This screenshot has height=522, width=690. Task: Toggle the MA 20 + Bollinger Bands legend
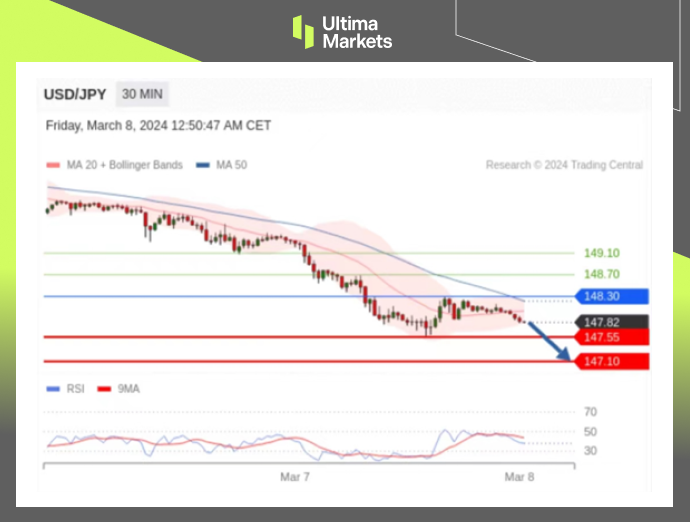(115, 165)
